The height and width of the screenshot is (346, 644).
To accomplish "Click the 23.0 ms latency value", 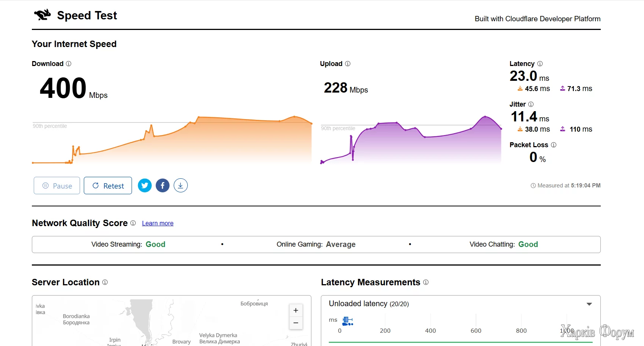I will click(529, 76).
